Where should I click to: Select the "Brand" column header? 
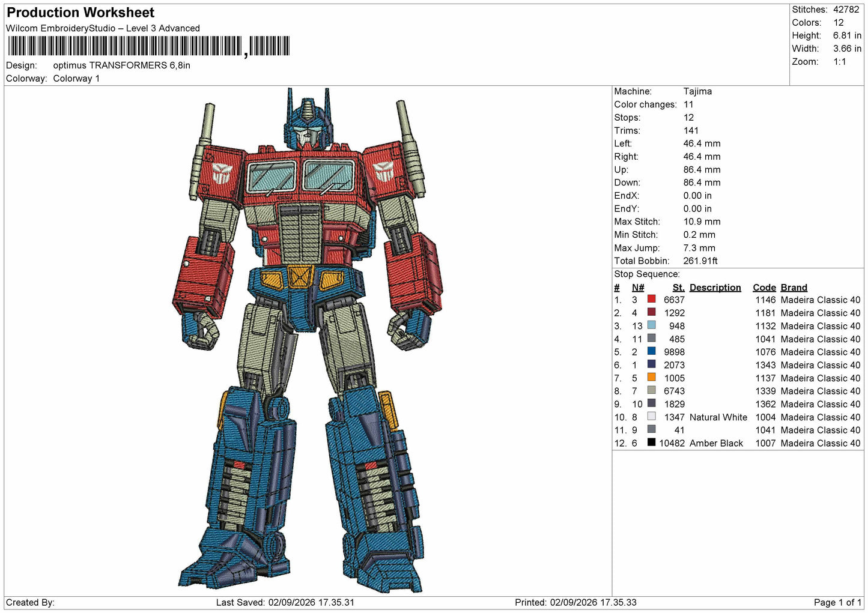794,288
